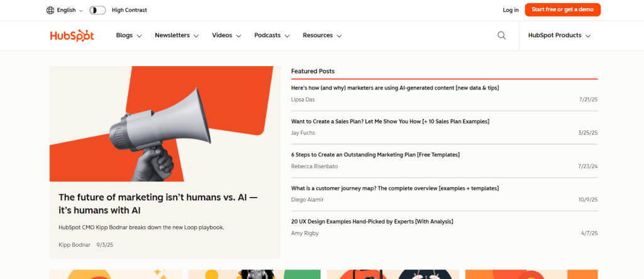Click the 3/25/25 post date
The width and height of the screenshot is (644, 279).
point(588,133)
